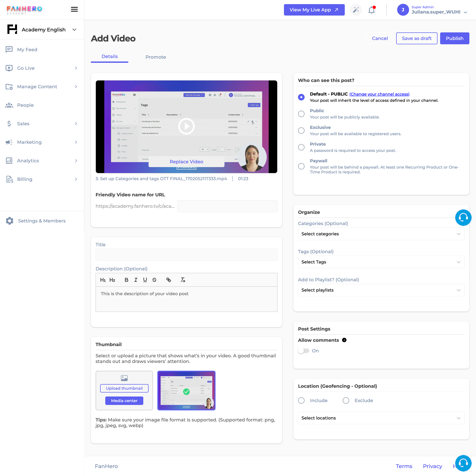Toggle bold in description editor

pos(126,280)
